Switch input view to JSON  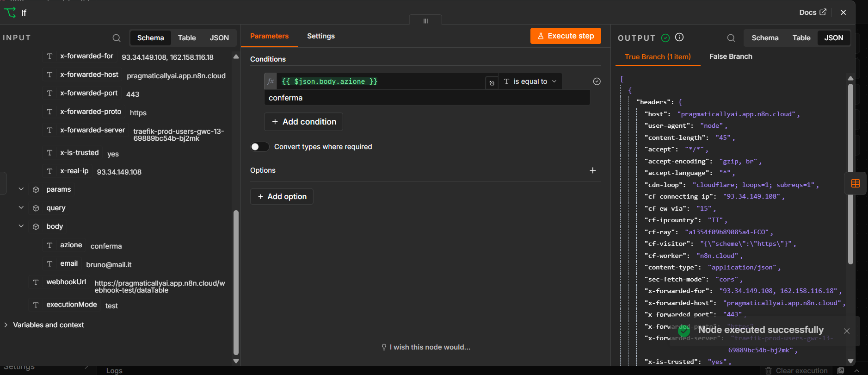click(219, 38)
